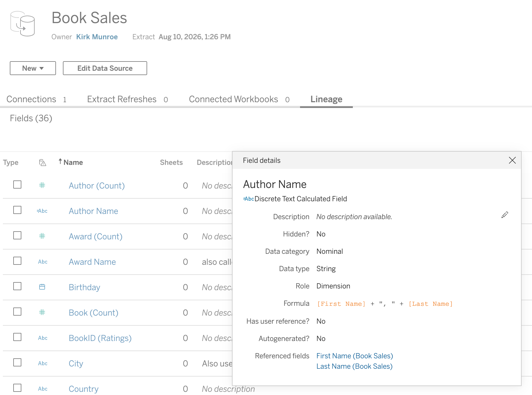The height and width of the screenshot is (395, 532).
Task: Click the 'Dimension' role value
Action: tap(333, 286)
